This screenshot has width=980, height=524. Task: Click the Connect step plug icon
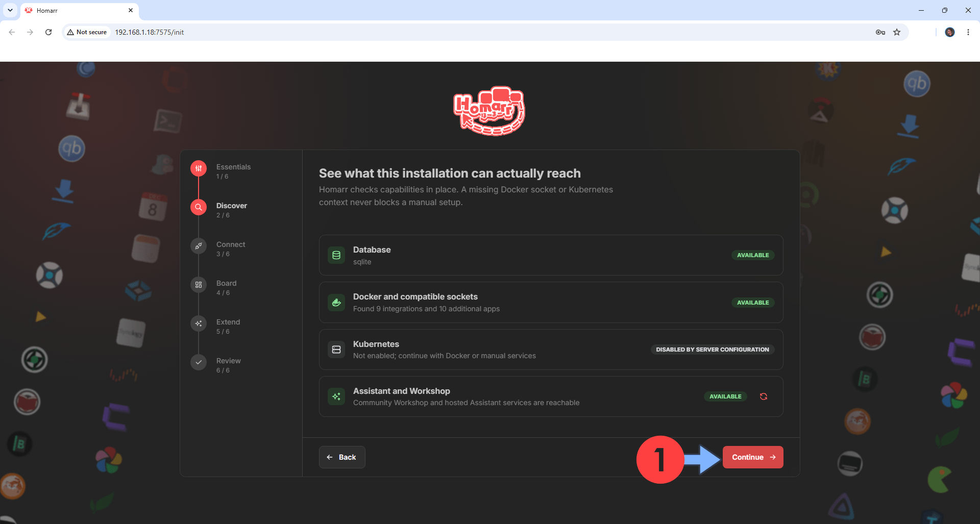click(199, 246)
